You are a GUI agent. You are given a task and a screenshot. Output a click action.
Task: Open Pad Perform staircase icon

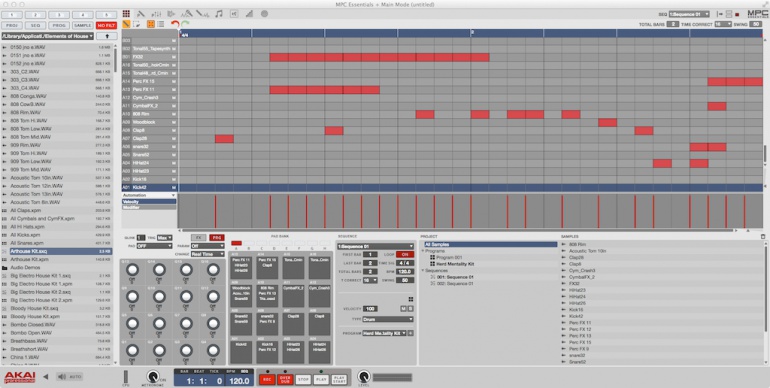click(249, 14)
